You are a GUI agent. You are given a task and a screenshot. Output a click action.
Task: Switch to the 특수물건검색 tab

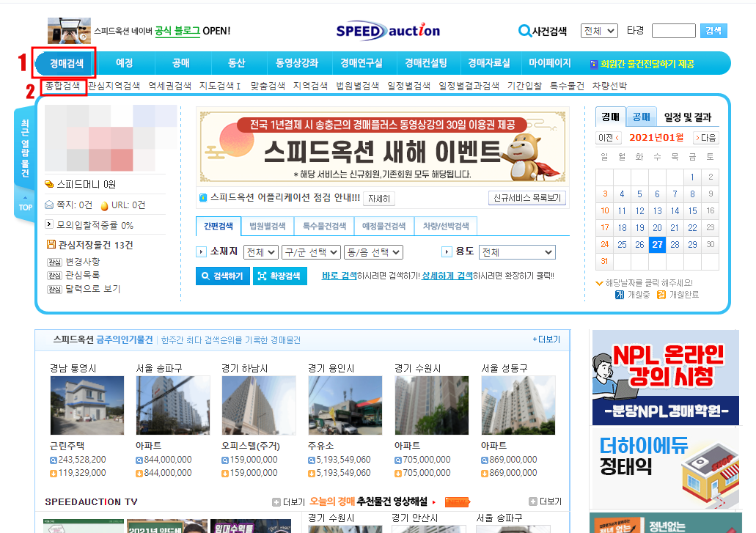pyautogui.click(x=325, y=226)
